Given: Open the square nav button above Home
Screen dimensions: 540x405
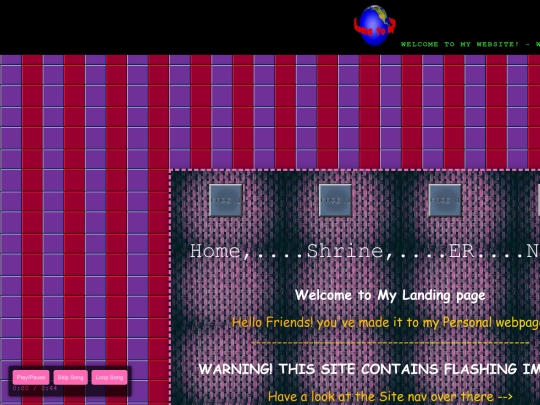Looking at the screenshot, I should pos(226,200).
